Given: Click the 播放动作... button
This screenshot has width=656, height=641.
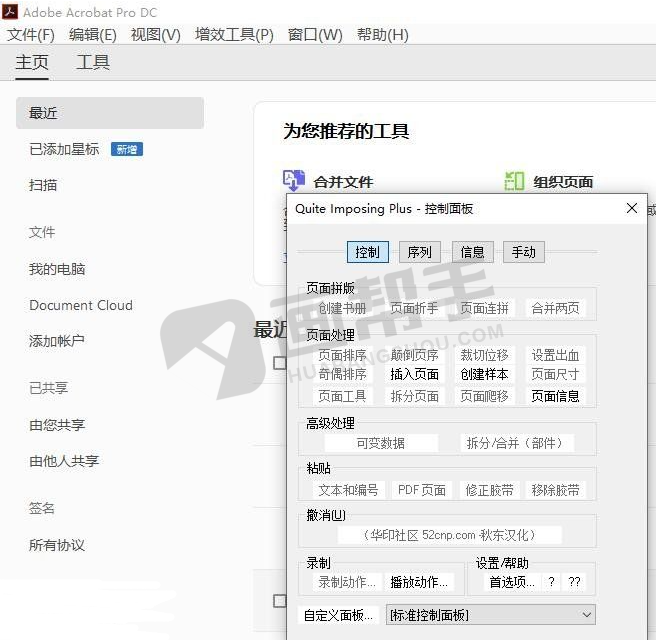Looking at the screenshot, I should coord(419,582).
